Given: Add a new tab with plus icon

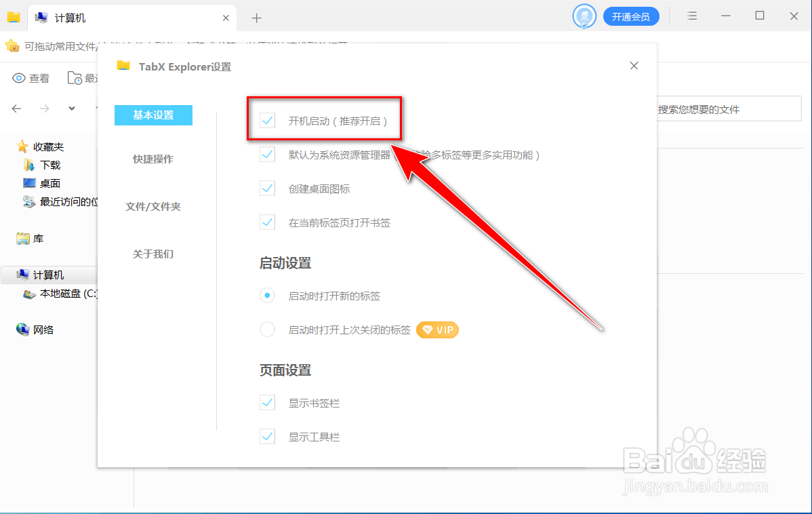Looking at the screenshot, I should tap(256, 18).
